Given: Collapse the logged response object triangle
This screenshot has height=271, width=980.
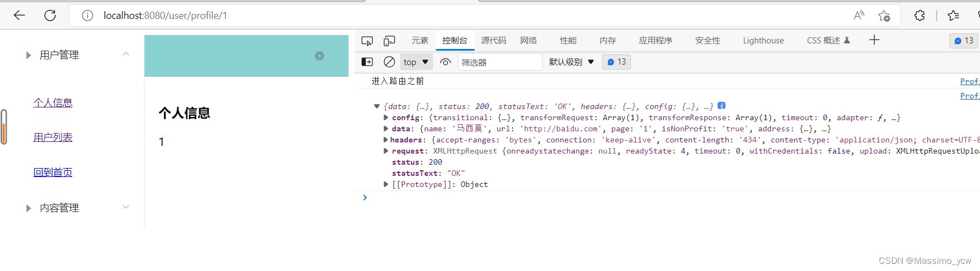Looking at the screenshot, I should (x=376, y=106).
